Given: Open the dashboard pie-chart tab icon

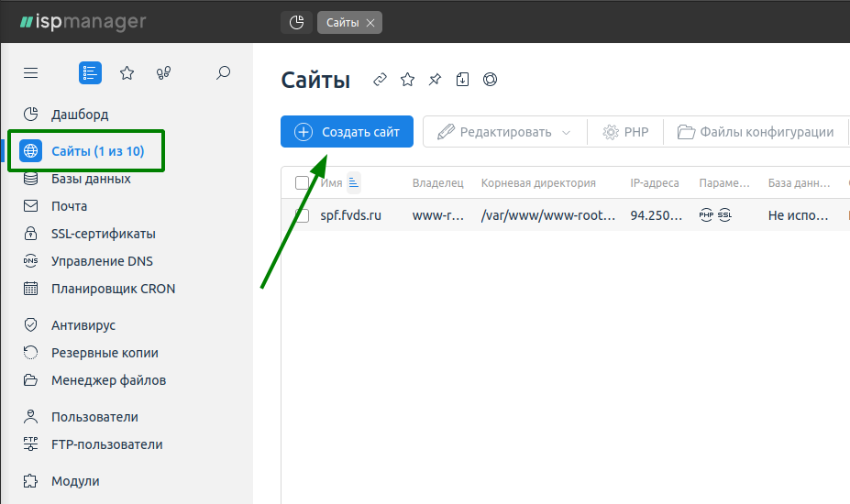Looking at the screenshot, I should pos(296,23).
